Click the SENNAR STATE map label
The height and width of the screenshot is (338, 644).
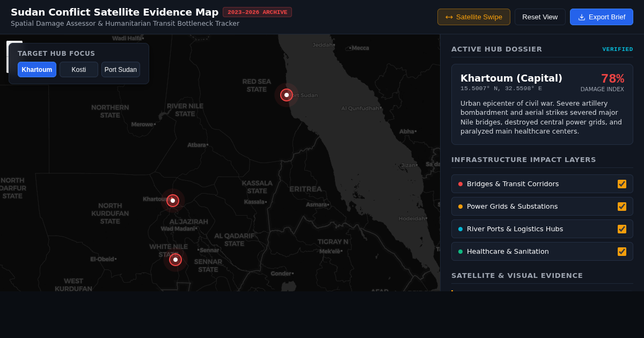click(x=208, y=265)
